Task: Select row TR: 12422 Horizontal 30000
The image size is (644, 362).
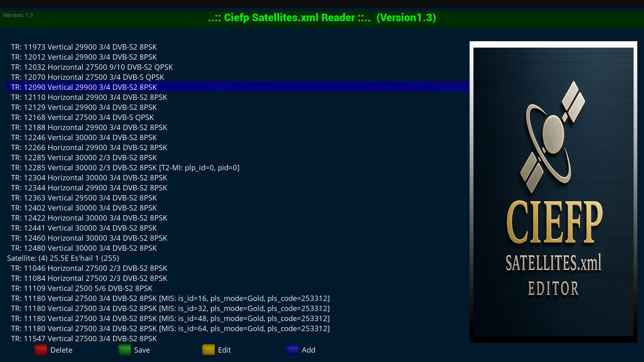Action: tap(238, 218)
